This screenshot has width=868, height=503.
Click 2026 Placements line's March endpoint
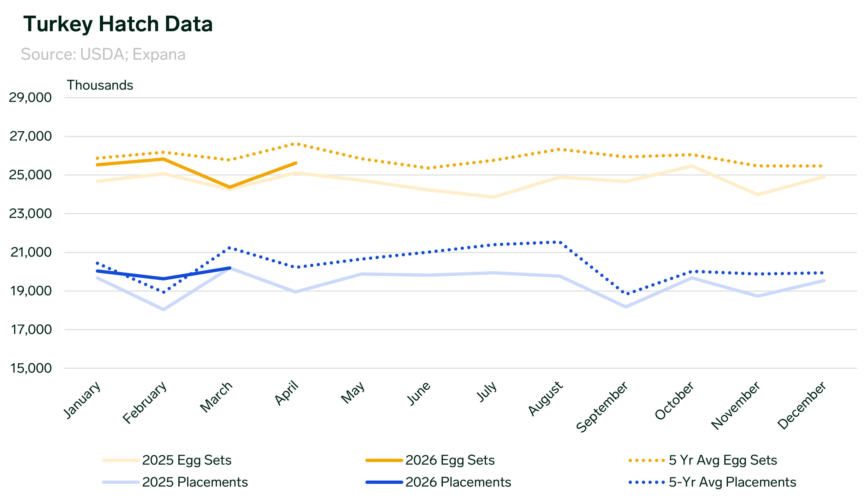coord(230,268)
